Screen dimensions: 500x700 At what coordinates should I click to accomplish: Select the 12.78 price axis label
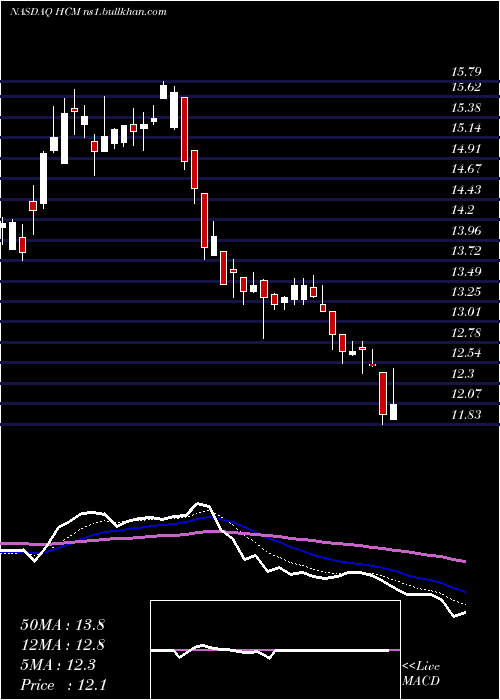[x=466, y=333]
